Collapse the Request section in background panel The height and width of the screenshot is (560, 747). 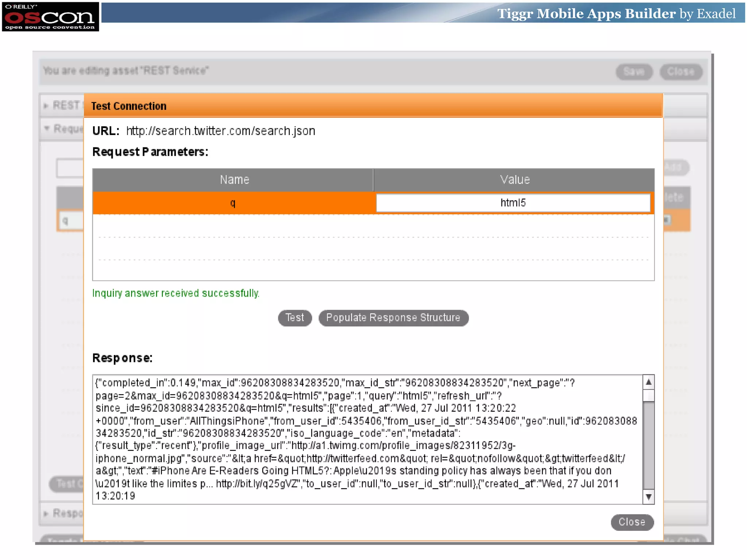[47, 128]
